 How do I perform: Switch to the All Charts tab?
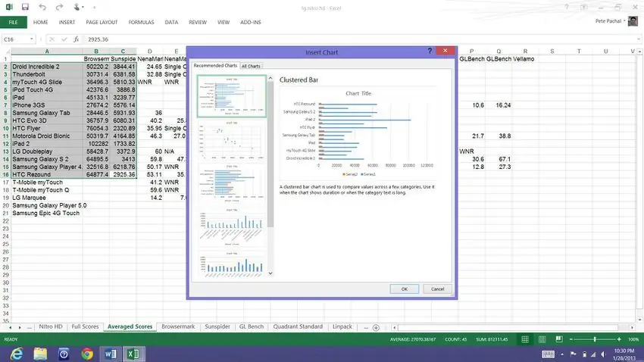click(x=251, y=66)
